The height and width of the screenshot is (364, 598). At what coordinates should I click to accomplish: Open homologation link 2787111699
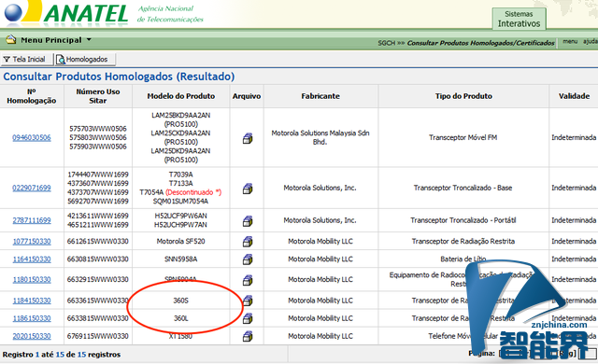coord(31,220)
